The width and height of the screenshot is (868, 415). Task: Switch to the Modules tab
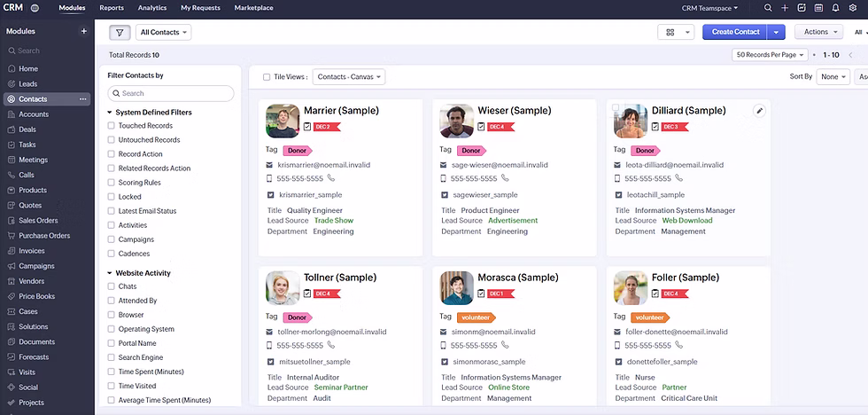pyautogui.click(x=72, y=8)
